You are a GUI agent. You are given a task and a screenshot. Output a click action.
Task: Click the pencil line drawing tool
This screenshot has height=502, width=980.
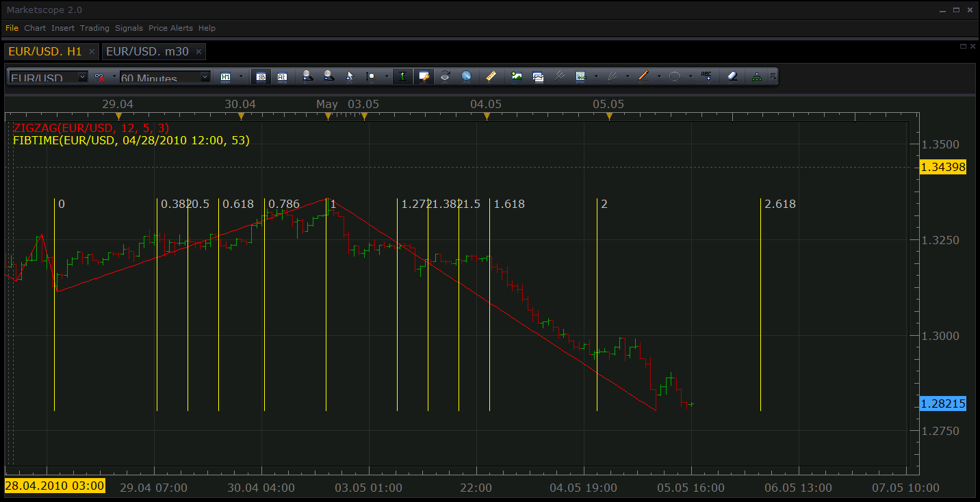[643, 77]
